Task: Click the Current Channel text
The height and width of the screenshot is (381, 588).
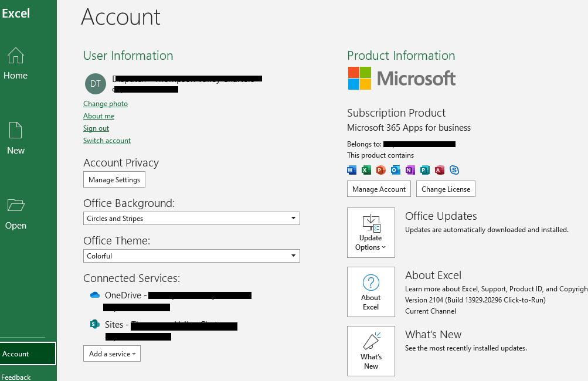Action: pyautogui.click(x=430, y=311)
